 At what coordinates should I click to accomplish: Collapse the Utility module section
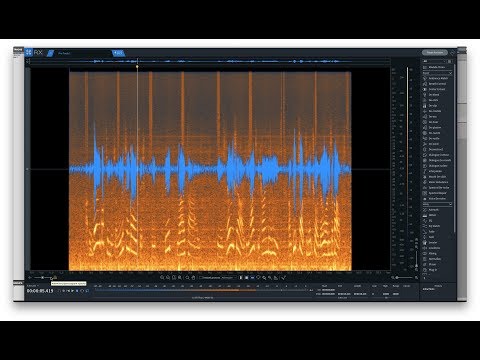click(450, 204)
